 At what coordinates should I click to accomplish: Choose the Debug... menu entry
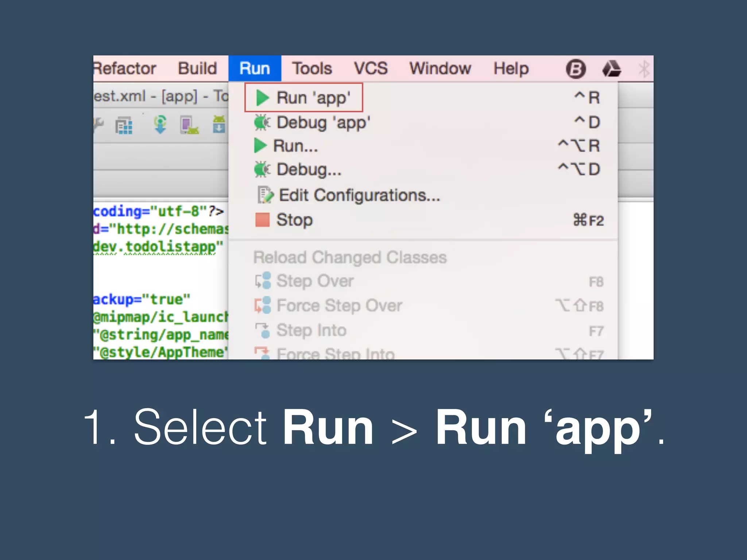tap(423, 170)
